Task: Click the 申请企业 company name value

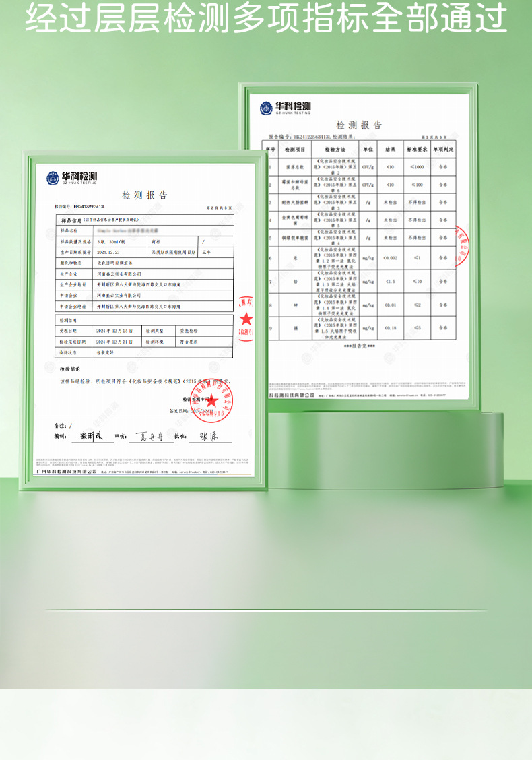Action: pos(119,295)
